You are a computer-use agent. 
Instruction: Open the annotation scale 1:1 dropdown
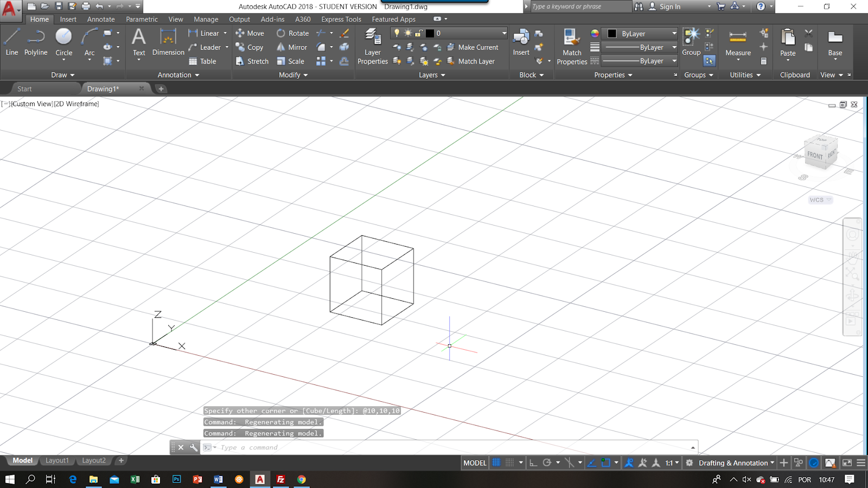click(672, 463)
